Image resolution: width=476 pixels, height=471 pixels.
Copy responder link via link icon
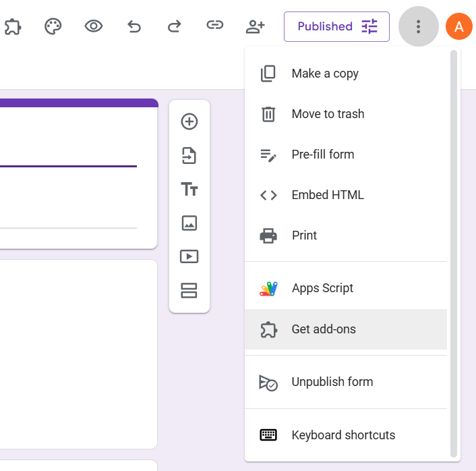pos(214,26)
